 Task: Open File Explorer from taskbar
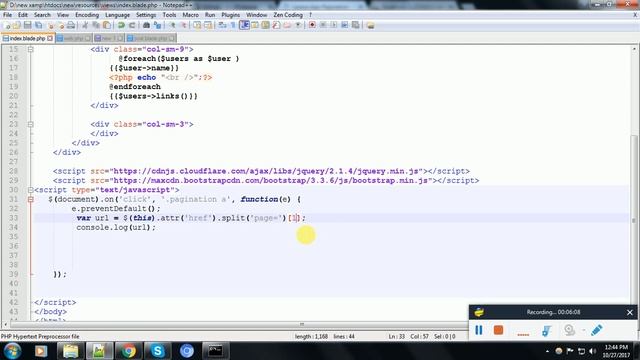(x=70, y=351)
